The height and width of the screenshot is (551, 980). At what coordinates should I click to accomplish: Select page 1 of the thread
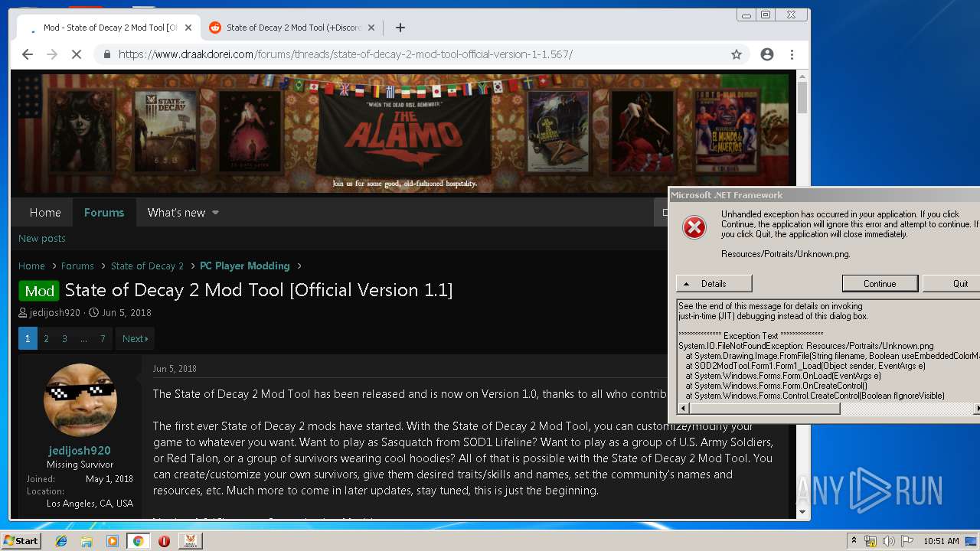pos(28,338)
